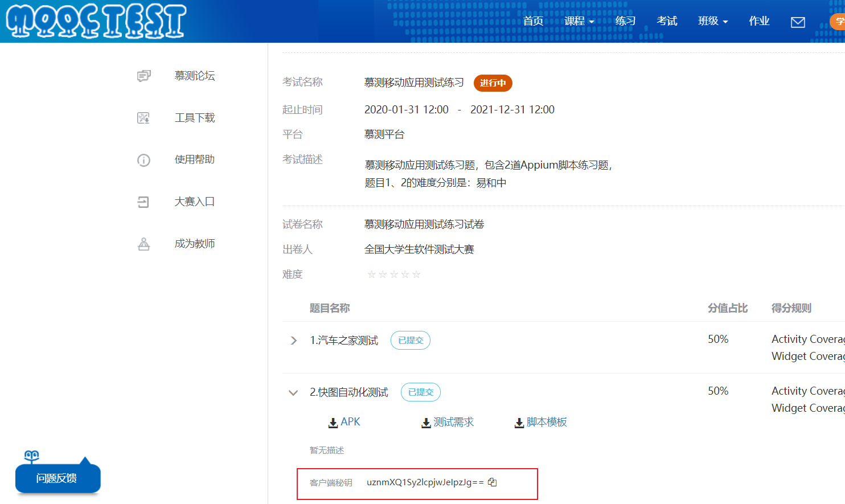Open 使用帮助 sidebar link
Image resolution: width=845 pixels, height=504 pixels.
[x=195, y=159]
